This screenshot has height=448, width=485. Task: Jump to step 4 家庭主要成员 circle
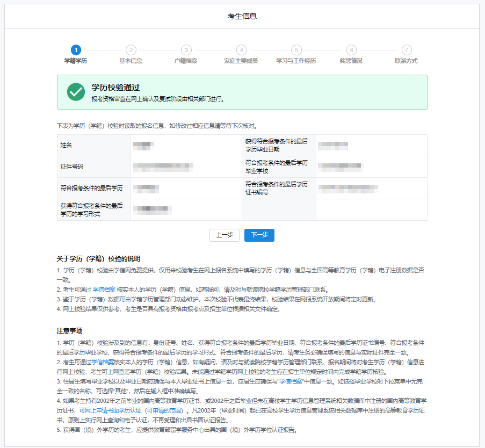[x=241, y=50]
